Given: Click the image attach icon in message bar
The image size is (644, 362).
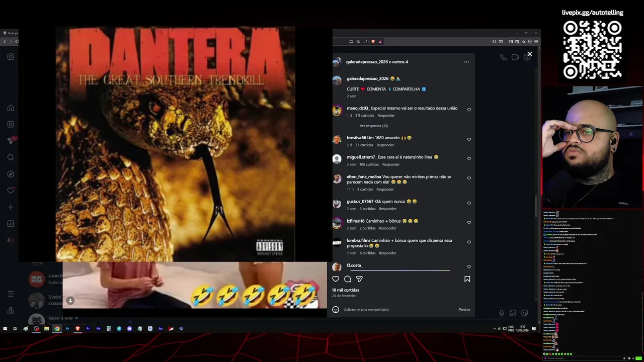Looking at the screenshot, I should point(513,313).
